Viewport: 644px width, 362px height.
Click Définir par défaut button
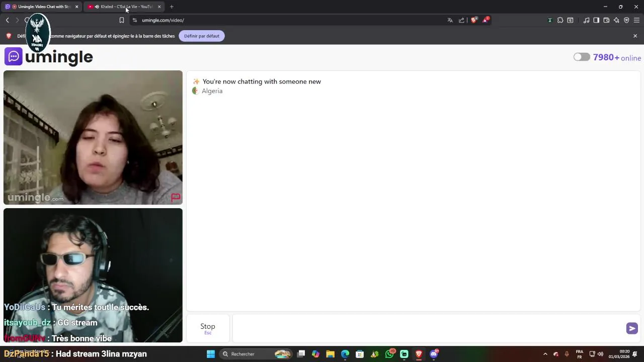202,36
